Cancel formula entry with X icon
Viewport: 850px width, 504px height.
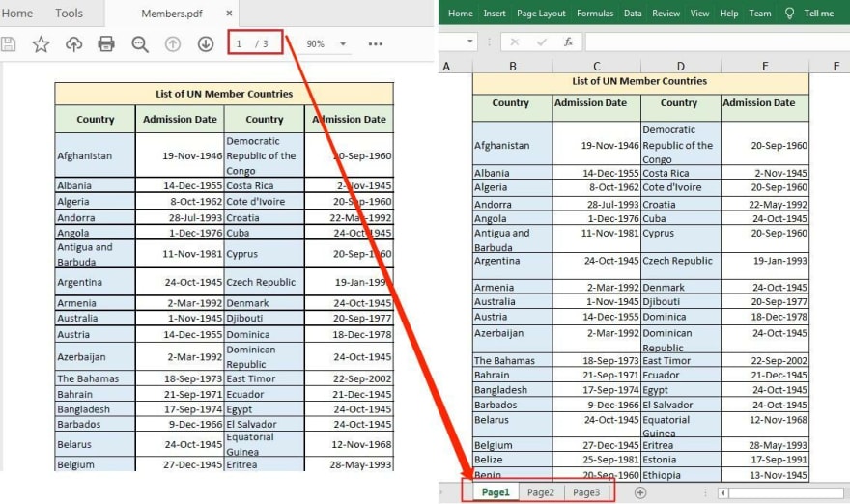tap(515, 42)
